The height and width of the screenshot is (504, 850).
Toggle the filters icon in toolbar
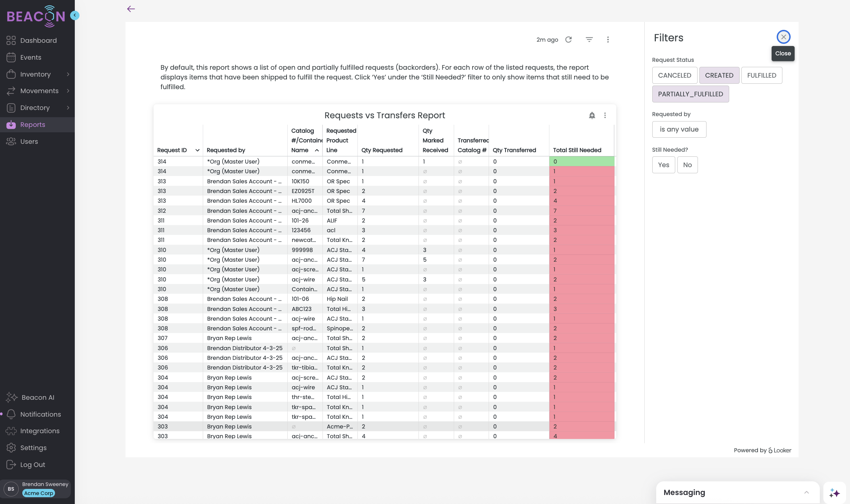coord(589,40)
